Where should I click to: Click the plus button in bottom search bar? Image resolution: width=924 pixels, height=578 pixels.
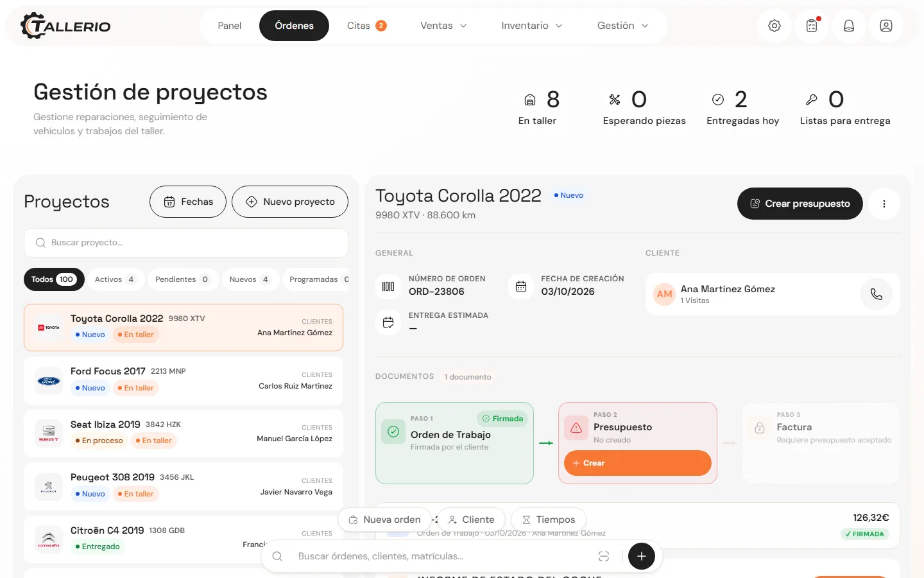click(642, 556)
